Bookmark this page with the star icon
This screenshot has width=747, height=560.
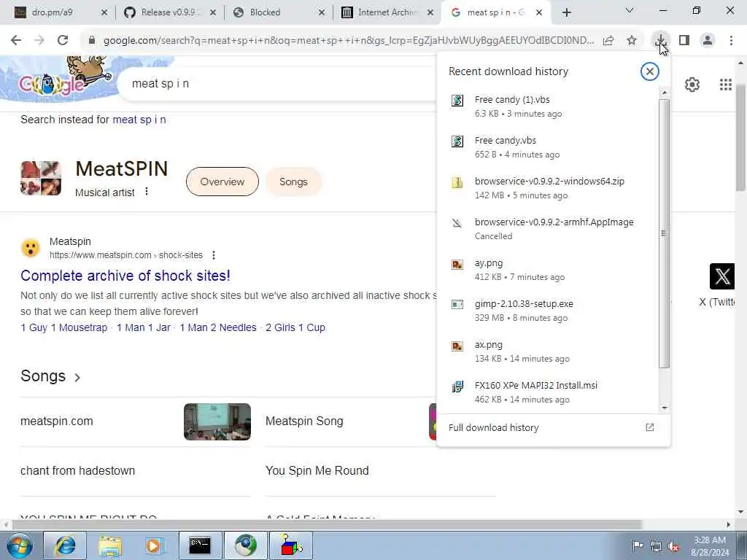(632, 41)
